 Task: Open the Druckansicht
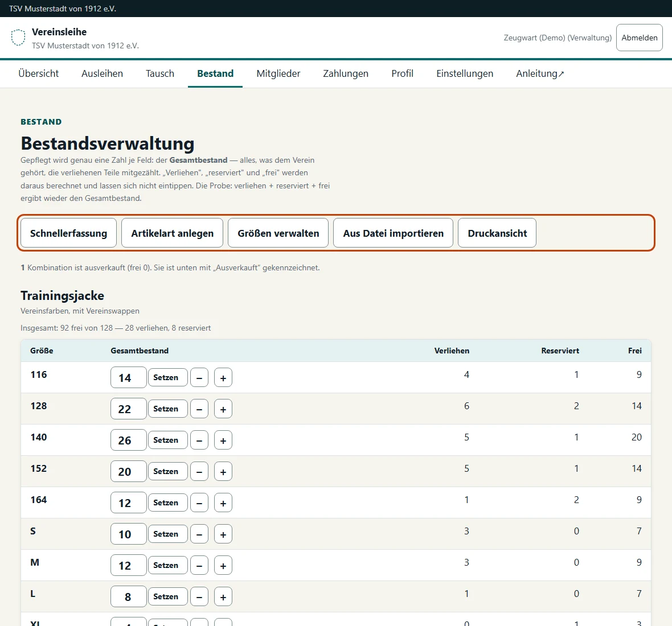pyautogui.click(x=497, y=233)
